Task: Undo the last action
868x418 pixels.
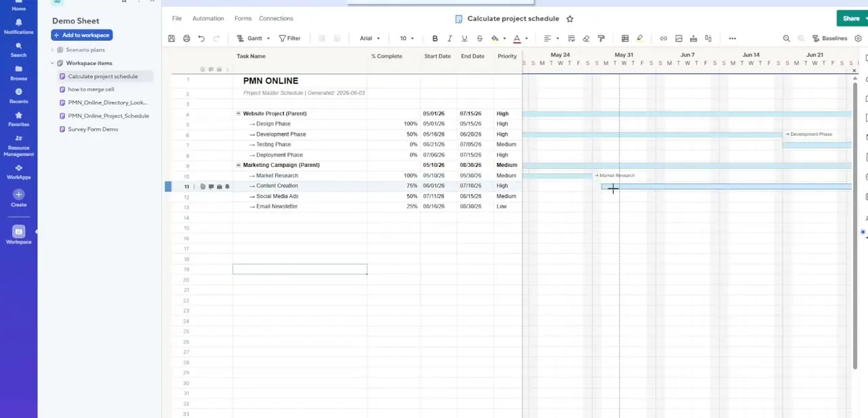Action: tap(201, 39)
